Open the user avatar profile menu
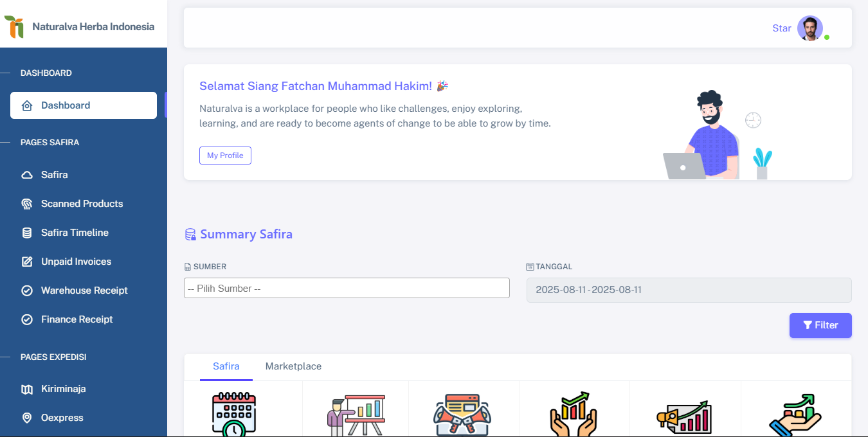Viewport: 868px width, 437px height. (810, 28)
